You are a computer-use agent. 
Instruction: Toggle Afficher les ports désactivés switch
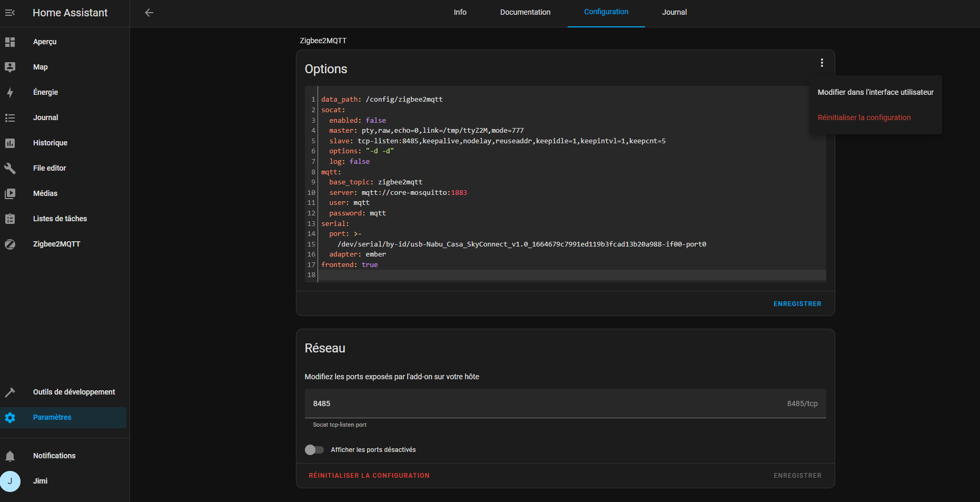click(x=314, y=450)
